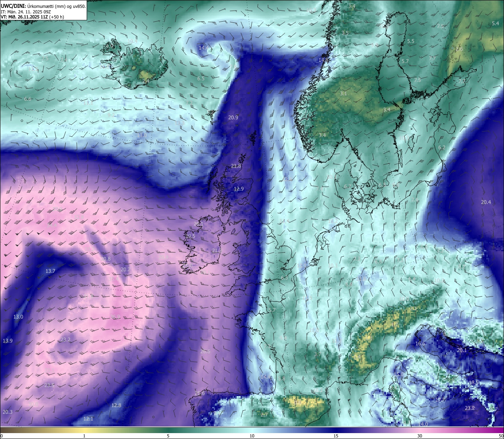Click the 6.6 value southwest of Iceland
This screenshot has width=504, height=439.
tap(28, 99)
